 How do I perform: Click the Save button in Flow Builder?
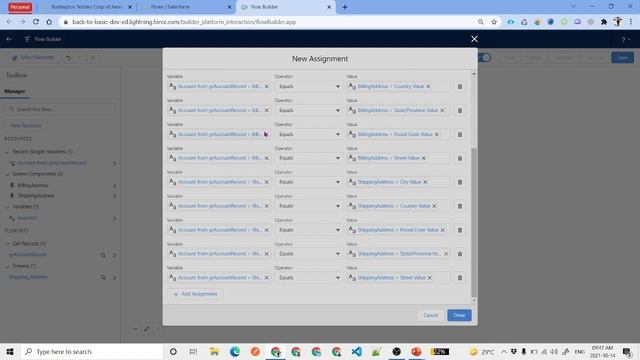pos(622,58)
